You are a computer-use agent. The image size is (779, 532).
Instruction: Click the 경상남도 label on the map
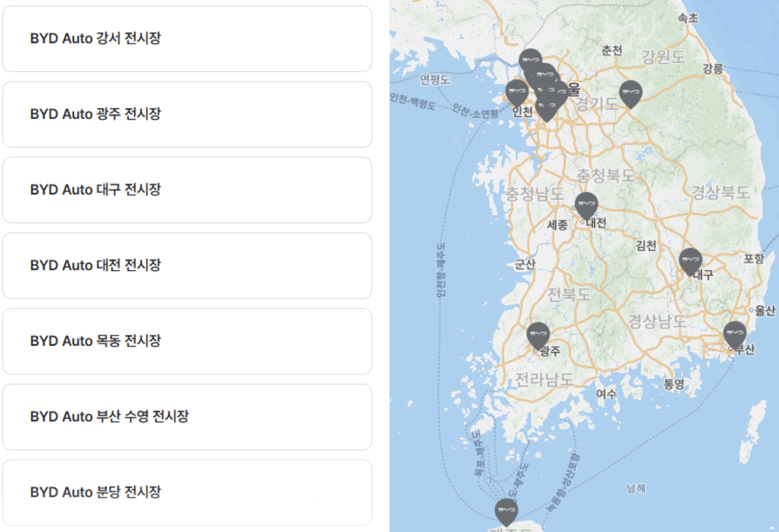[657, 321]
